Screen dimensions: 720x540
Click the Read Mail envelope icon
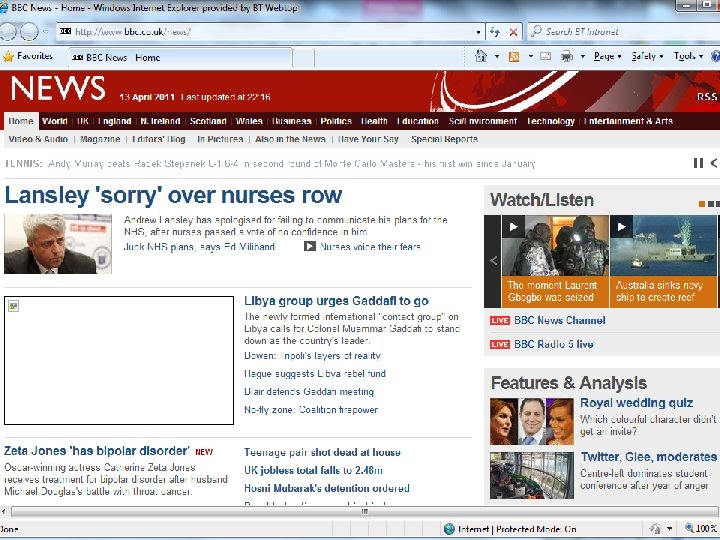click(546, 56)
